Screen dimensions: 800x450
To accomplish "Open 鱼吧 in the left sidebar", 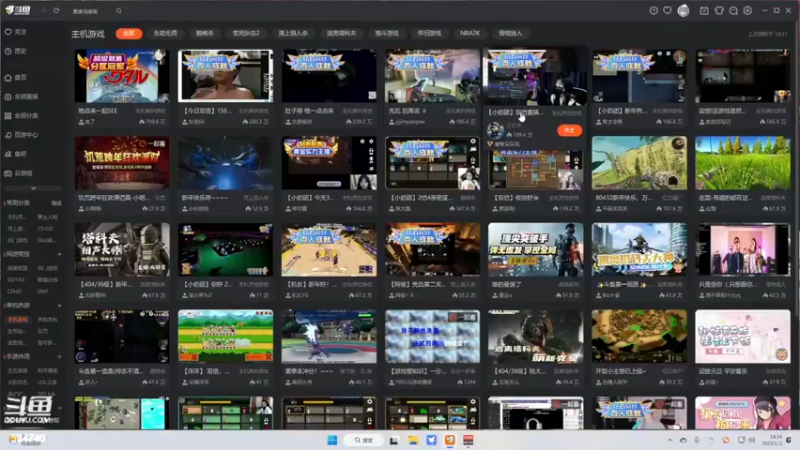I will [16, 154].
